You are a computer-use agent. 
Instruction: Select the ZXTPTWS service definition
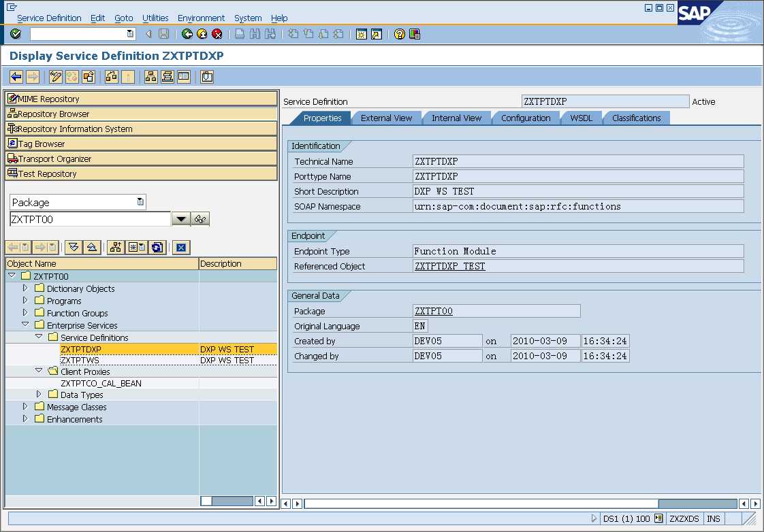pyautogui.click(x=80, y=360)
